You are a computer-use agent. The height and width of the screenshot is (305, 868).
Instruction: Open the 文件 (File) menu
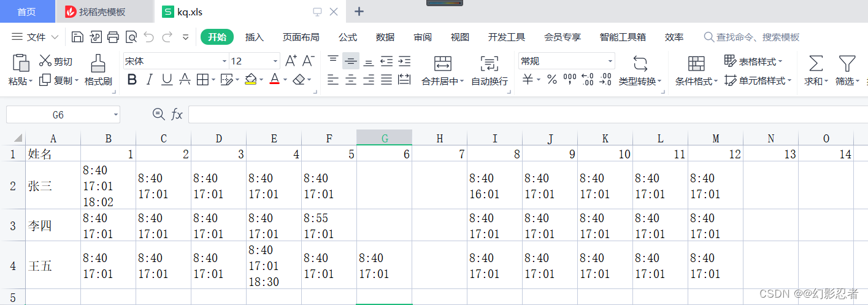(x=36, y=37)
